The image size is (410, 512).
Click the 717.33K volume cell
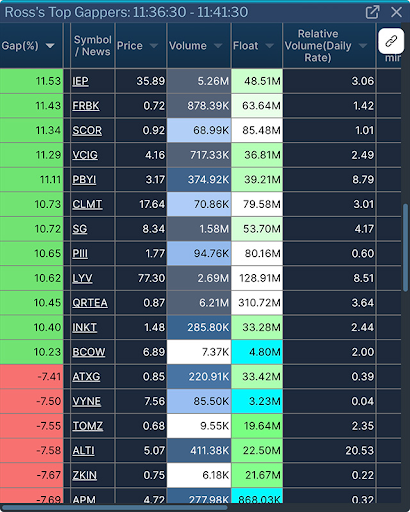pyautogui.click(x=199, y=155)
